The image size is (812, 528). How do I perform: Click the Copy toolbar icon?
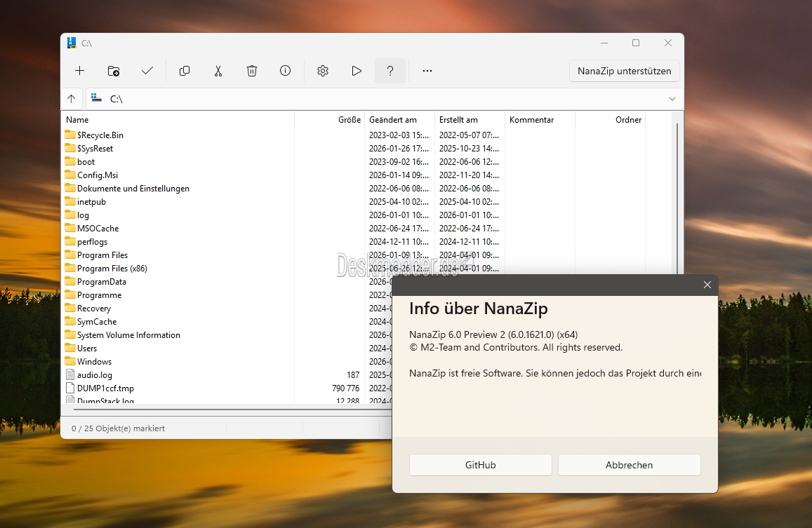coord(185,71)
